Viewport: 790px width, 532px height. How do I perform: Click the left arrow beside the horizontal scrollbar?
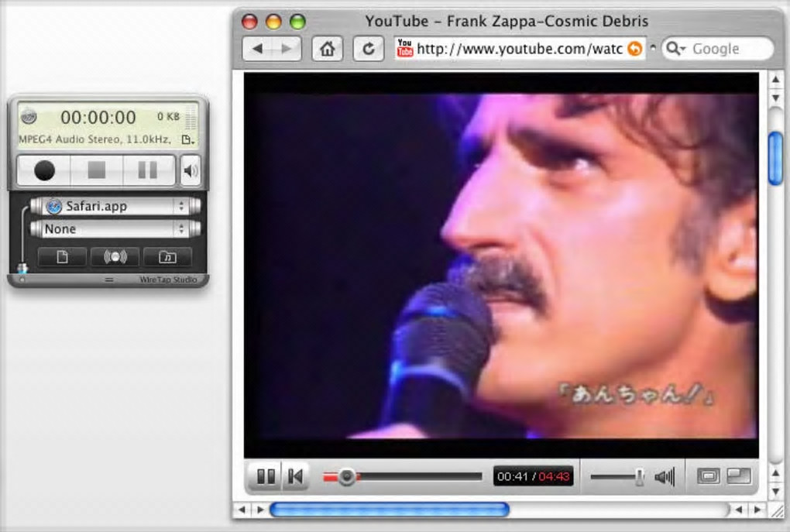(242, 510)
